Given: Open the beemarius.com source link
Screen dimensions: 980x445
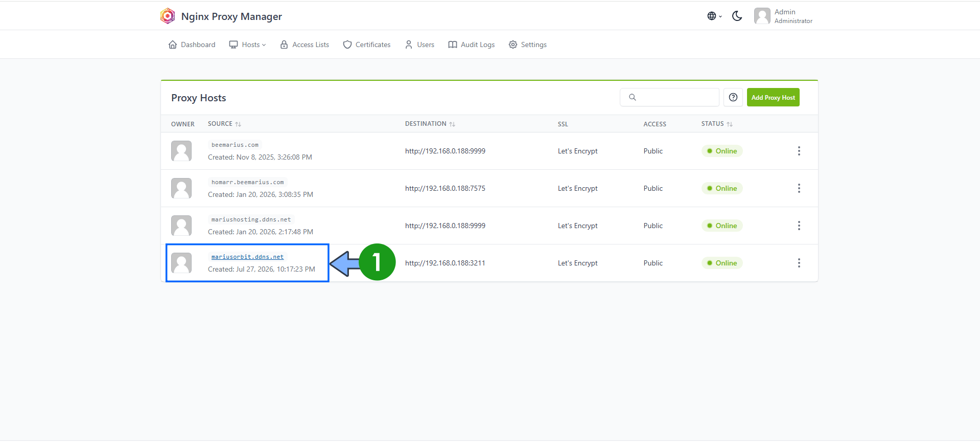Looking at the screenshot, I should click(235, 145).
